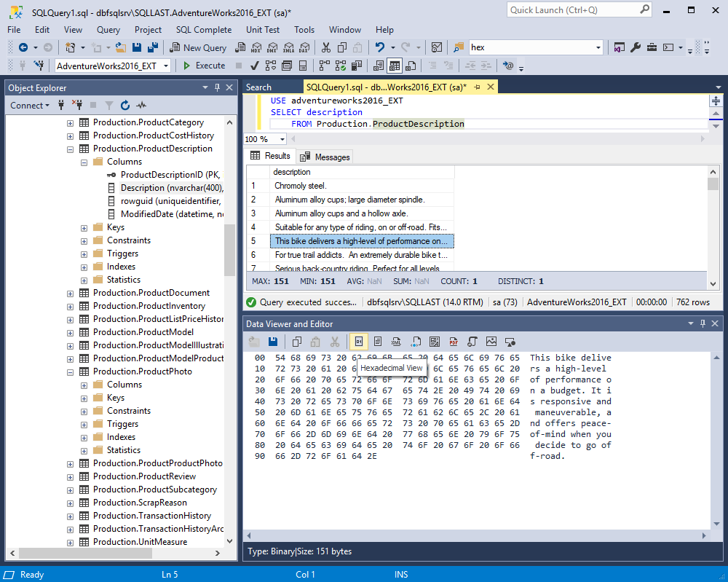
Task: Close the Object Explorer panel
Action: 229,87
